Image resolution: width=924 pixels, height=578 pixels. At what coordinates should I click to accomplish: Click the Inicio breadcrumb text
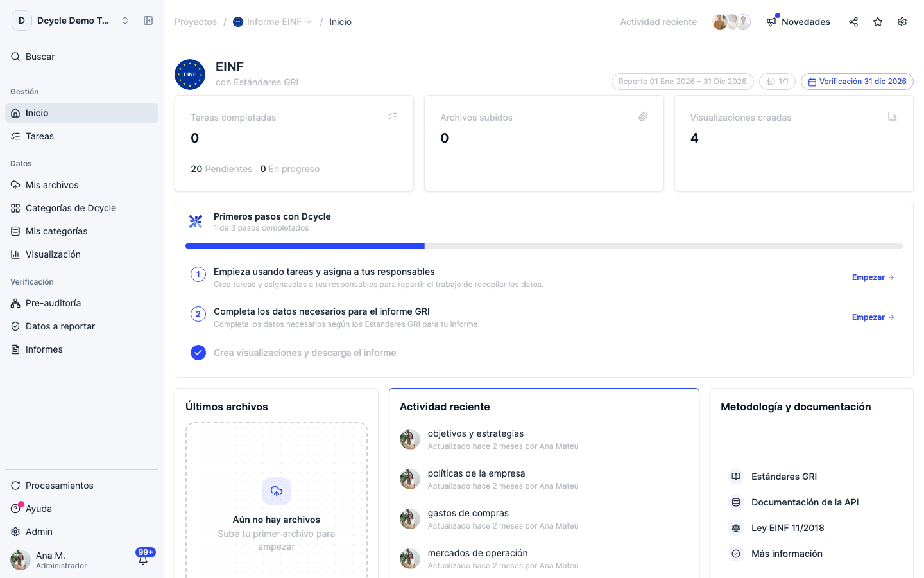click(340, 22)
